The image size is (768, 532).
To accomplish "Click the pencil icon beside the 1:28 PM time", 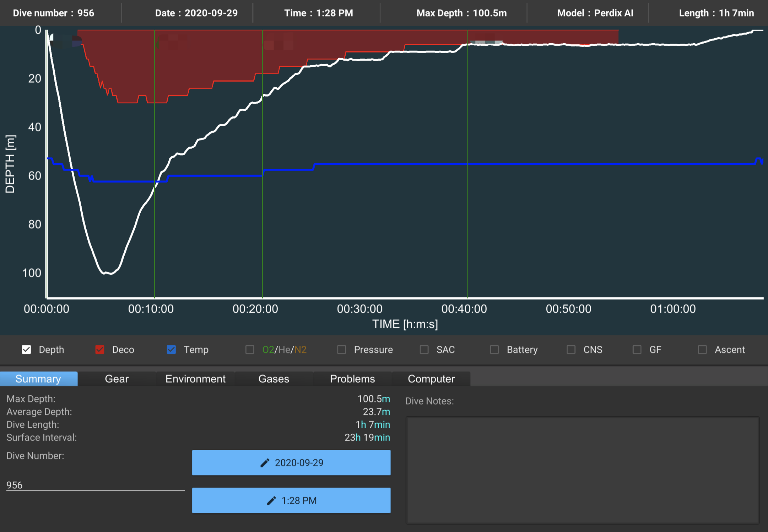I will [271, 500].
